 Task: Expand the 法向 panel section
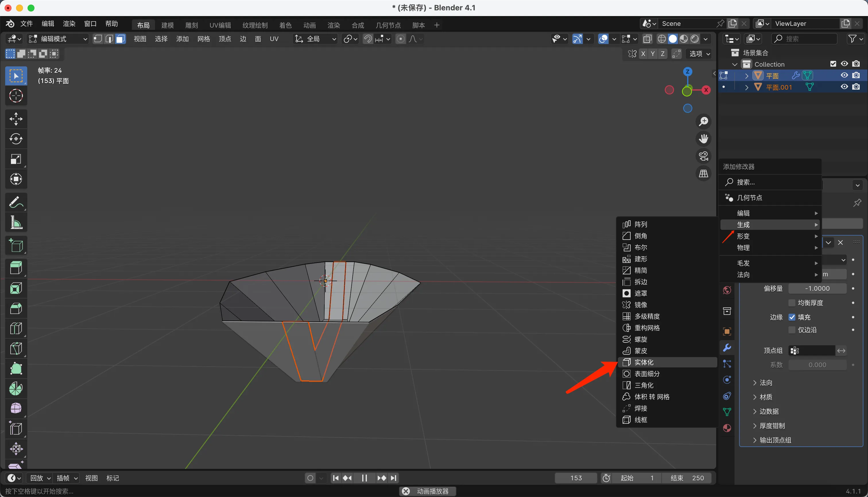pos(766,383)
